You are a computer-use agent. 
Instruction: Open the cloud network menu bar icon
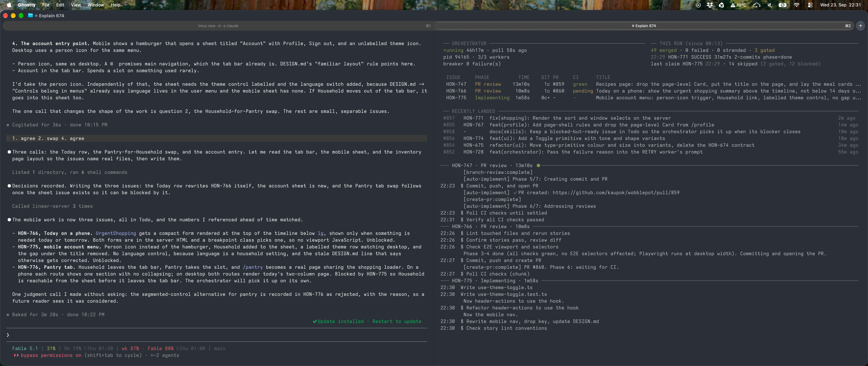click(756, 5)
